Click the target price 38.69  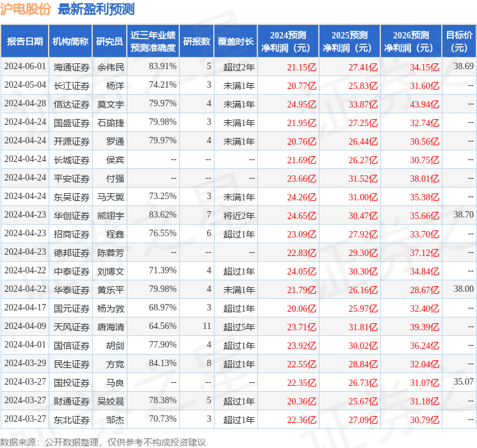464,66
